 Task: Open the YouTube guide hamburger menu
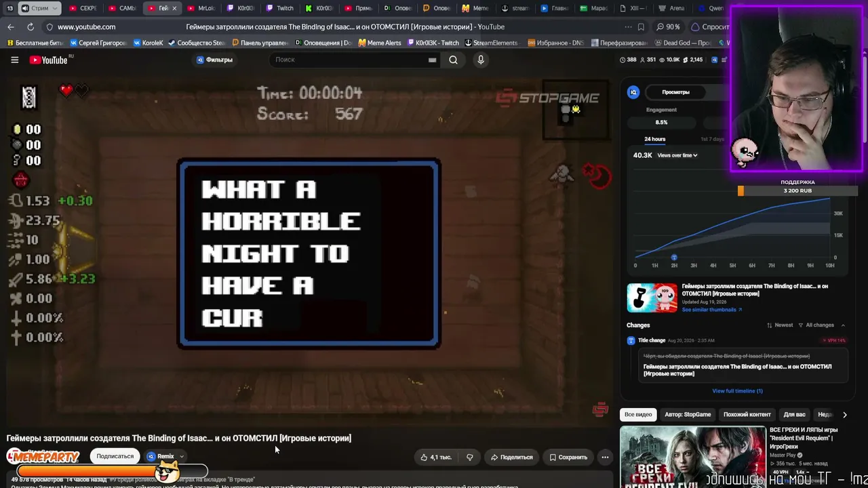coord(14,60)
